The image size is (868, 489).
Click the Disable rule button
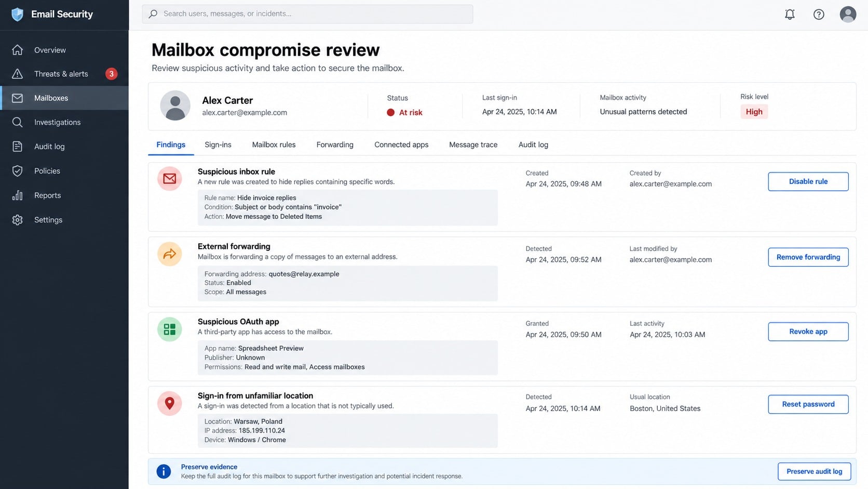tap(808, 181)
